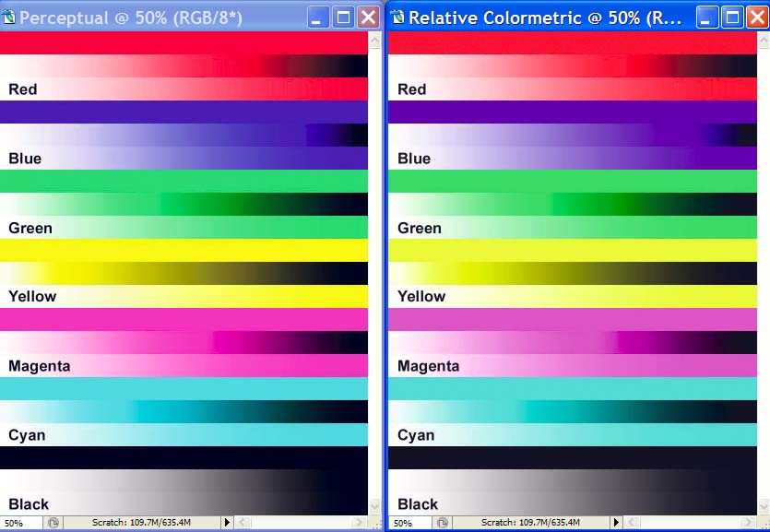Open the status bar menu arrow in Perceptual window
Screen dimensions: 770x532
[228, 523]
